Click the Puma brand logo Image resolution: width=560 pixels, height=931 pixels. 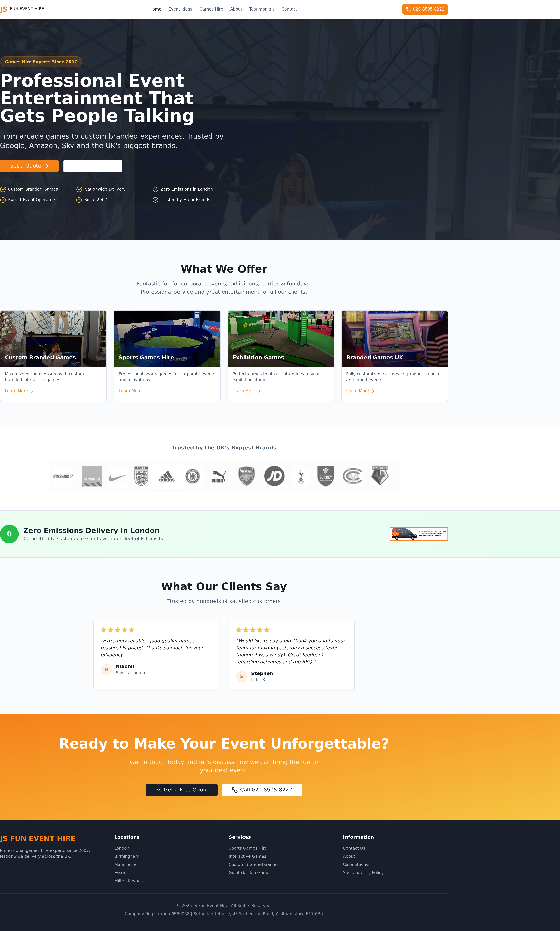(218, 476)
